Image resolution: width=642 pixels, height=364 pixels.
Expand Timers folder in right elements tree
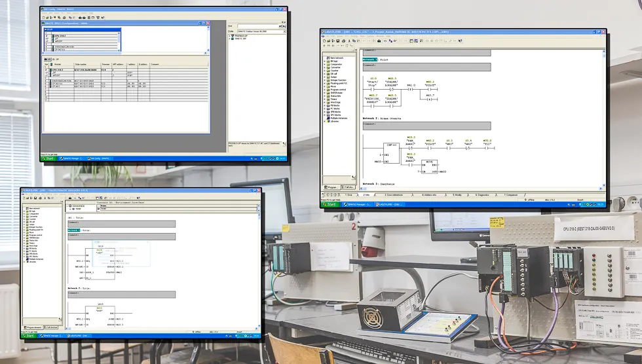coord(325,100)
